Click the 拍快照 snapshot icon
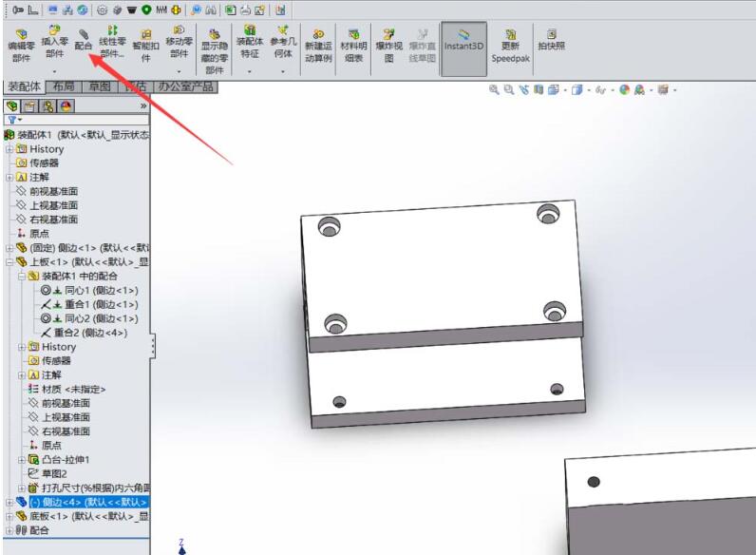Image resolution: width=756 pixels, height=555 pixels. click(x=551, y=38)
